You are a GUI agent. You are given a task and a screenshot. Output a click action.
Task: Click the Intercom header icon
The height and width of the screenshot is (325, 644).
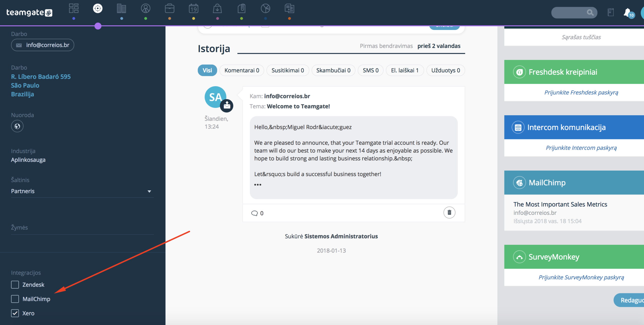518,128
